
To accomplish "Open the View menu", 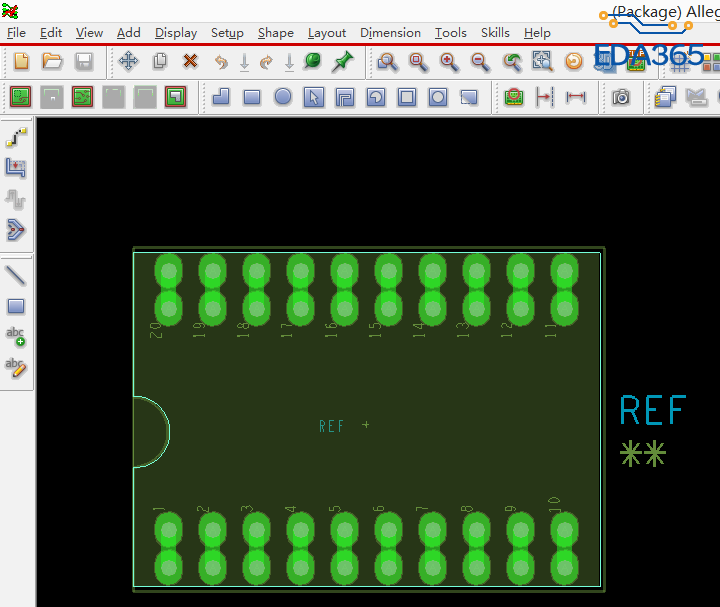I will point(89,33).
